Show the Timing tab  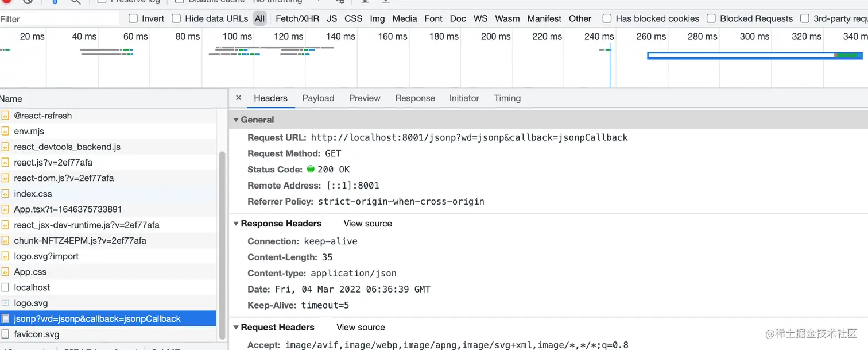point(507,98)
